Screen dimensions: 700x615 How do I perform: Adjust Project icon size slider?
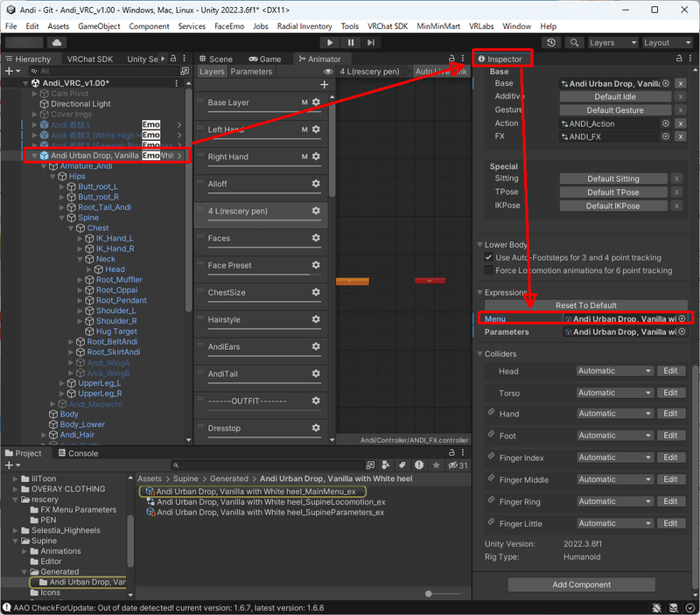point(429,594)
